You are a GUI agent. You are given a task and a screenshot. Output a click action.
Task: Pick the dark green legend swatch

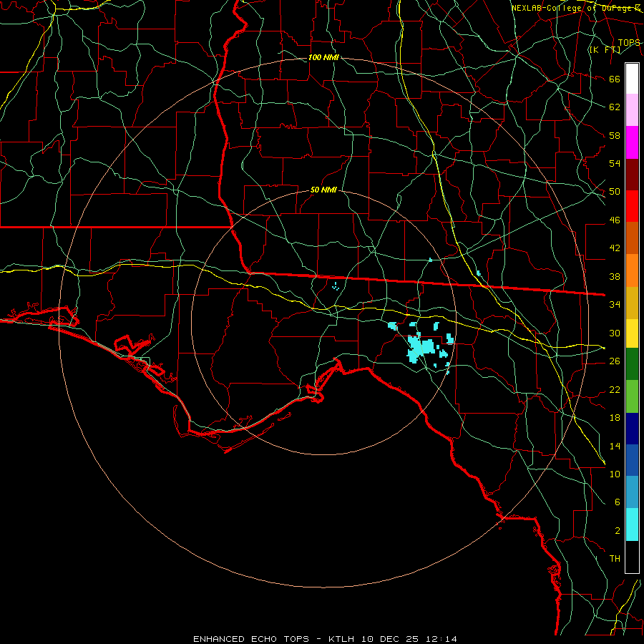point(632,364)
